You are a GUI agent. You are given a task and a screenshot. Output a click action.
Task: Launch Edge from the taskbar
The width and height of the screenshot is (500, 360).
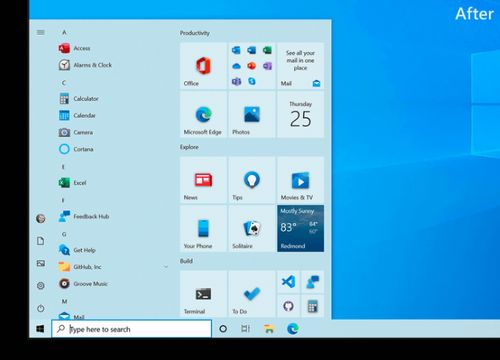coord(293,329)
